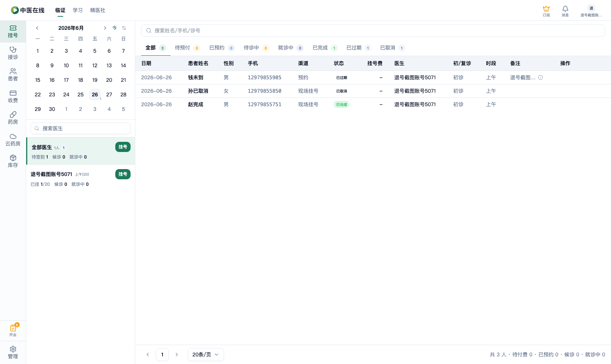Image resolution: width=611 pixels, height=364 pixels.
Task: Select the 已取消 status tab
Action: 392,48
